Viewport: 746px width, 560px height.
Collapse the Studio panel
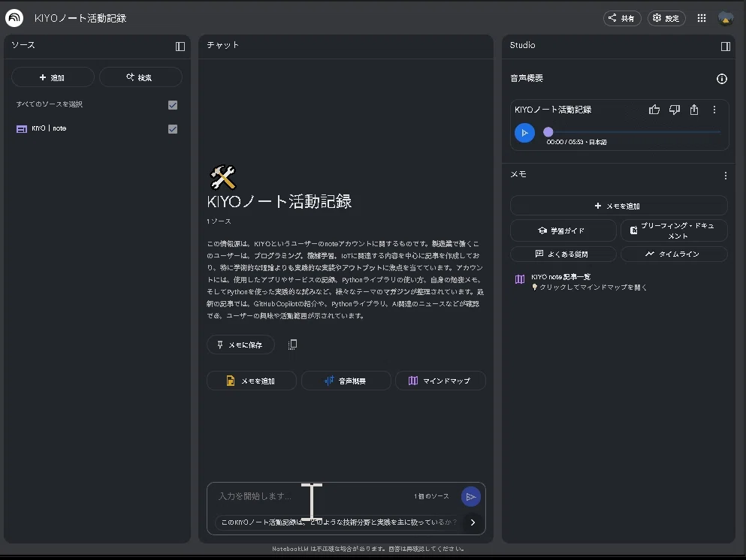click(x=726, y=46)
